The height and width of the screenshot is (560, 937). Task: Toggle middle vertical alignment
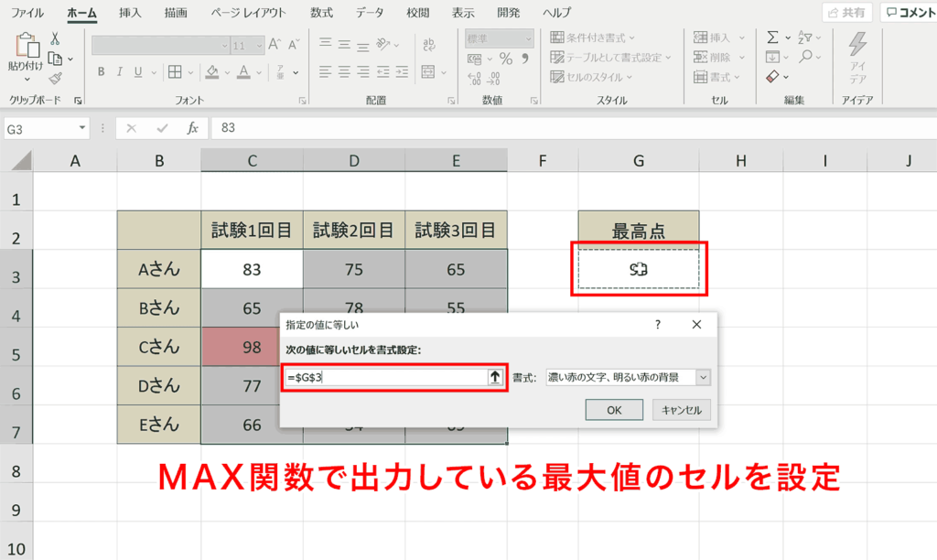(344, 45)
